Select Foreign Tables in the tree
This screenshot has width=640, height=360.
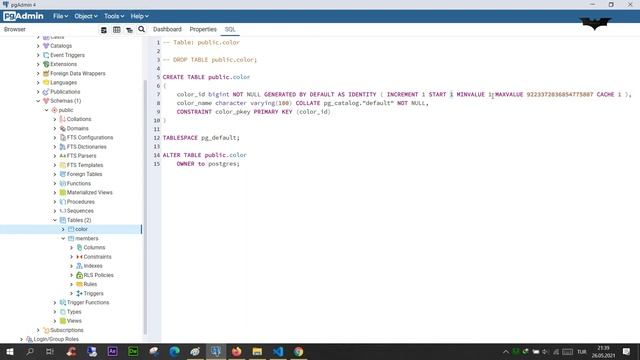84,174
